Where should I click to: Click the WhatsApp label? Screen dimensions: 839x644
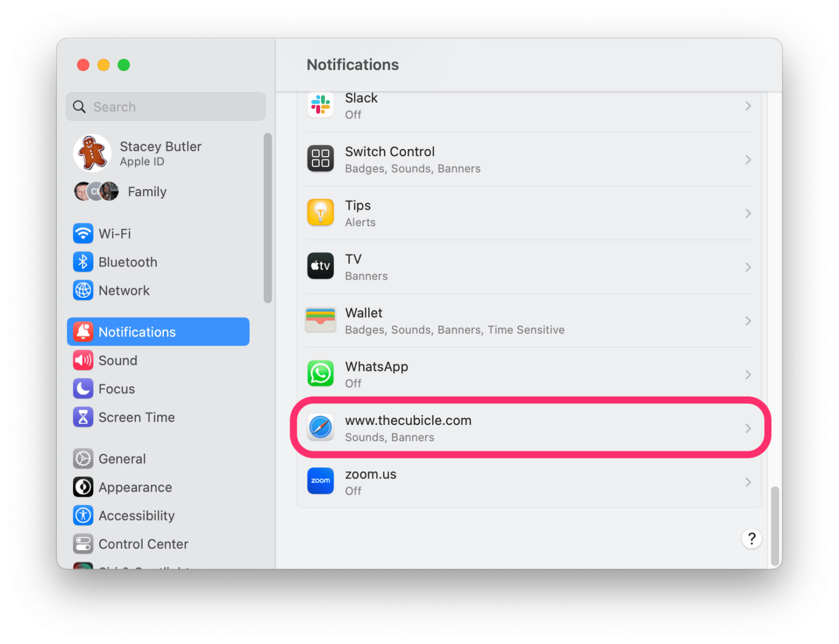pos(377,367)
